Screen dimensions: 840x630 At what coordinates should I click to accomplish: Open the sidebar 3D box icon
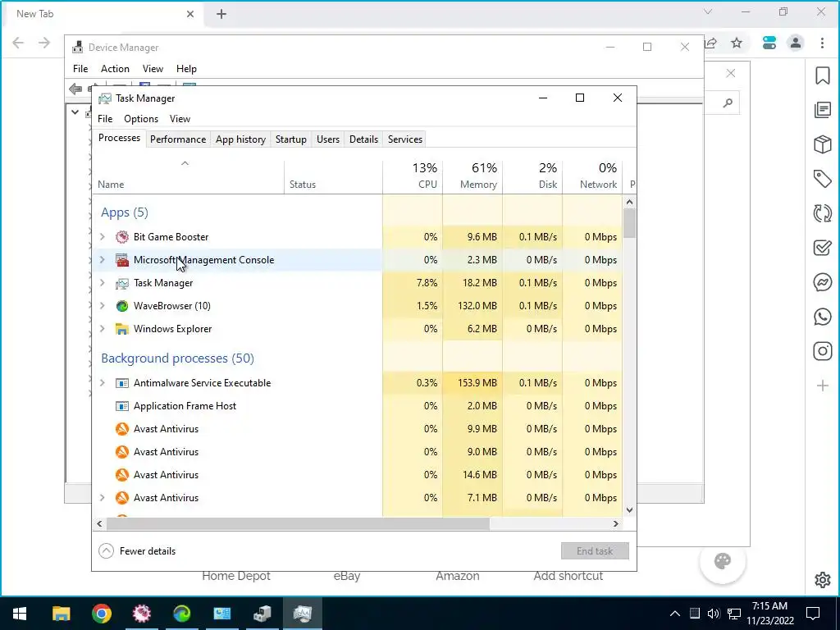click(822, 144)
